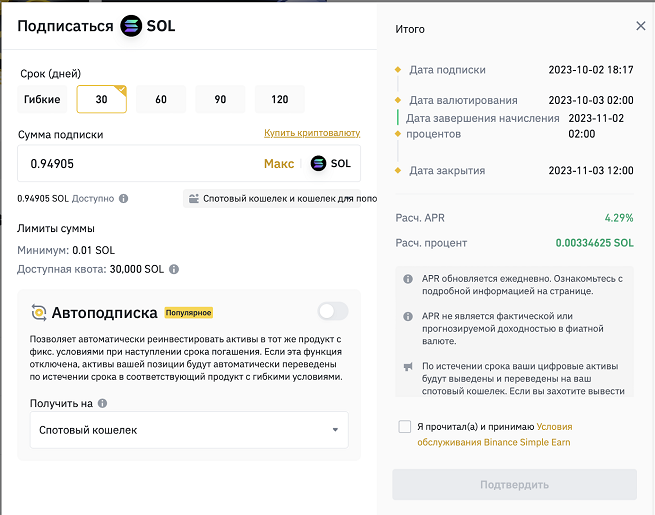
Task: Click Спотовый кошелек и кошелек для пополнения chip
Action: tap(272, 198)
